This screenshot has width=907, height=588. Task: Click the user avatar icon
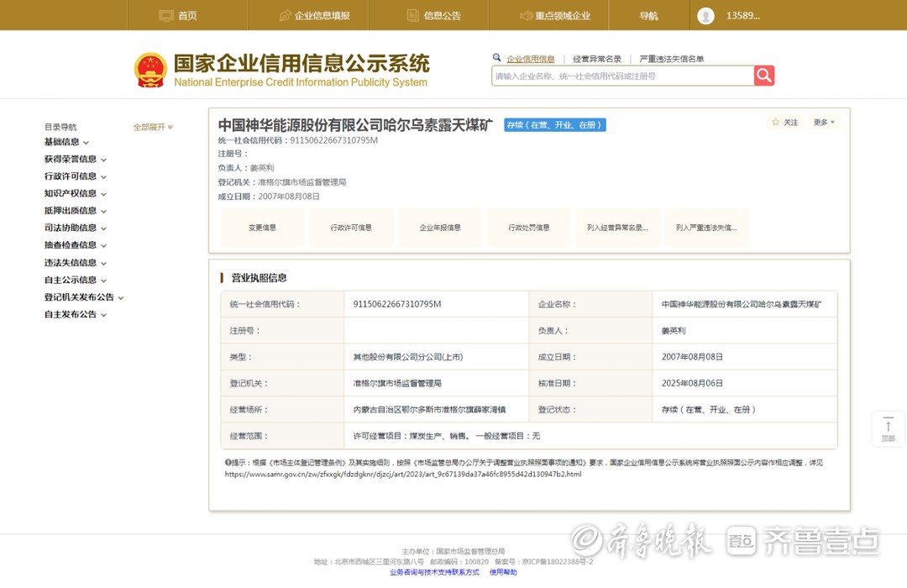(x=705, y=16)
